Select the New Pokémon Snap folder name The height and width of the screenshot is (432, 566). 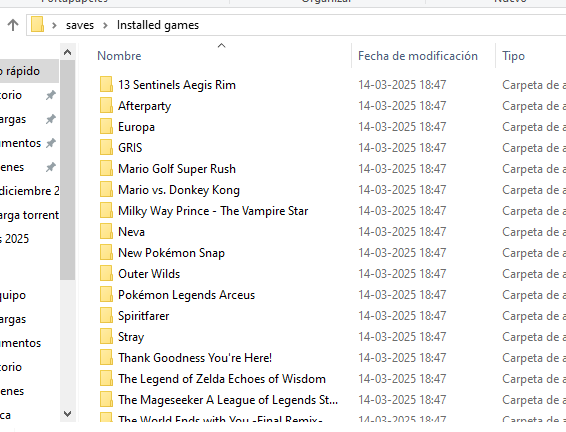pyautogui.click(x=171, y=253)
